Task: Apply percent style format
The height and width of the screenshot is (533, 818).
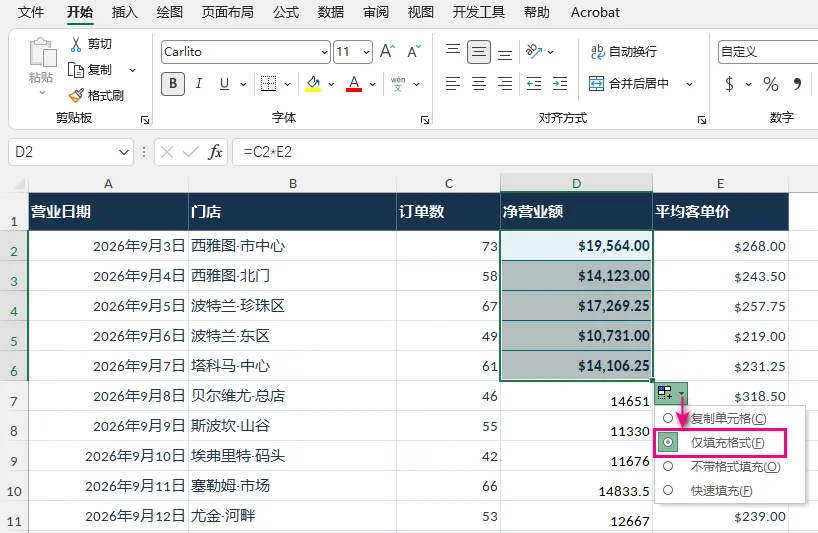Action: point(771,84)
